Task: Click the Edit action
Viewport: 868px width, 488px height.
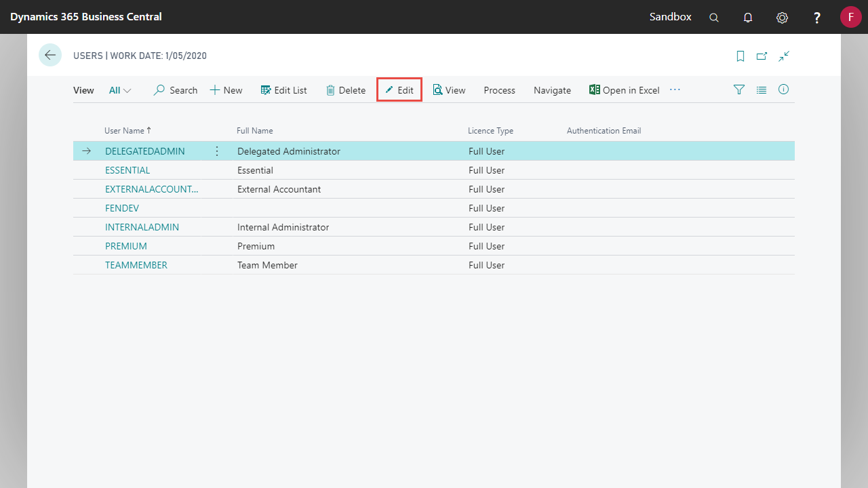Action: point(399,90)
